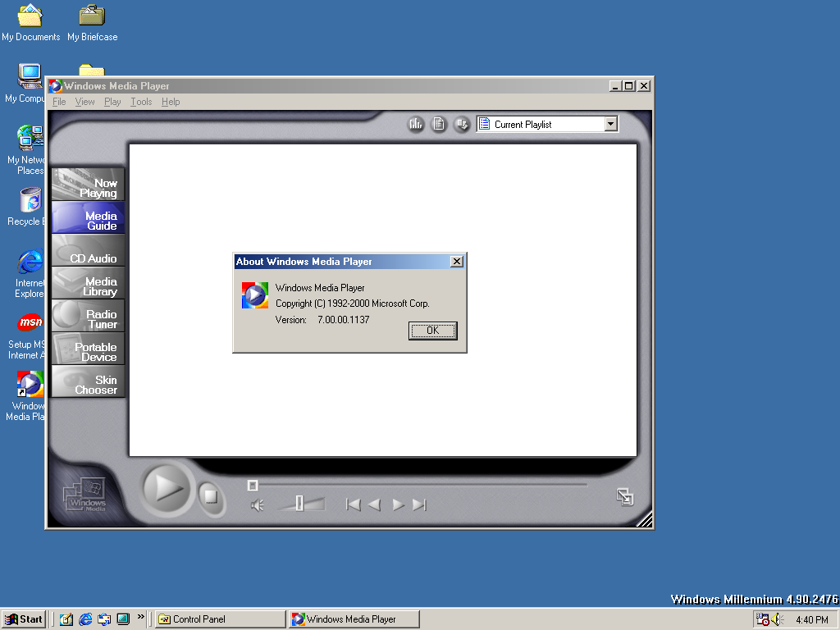
Task: Expand quick launch overflow chevron
Action: 141,617
